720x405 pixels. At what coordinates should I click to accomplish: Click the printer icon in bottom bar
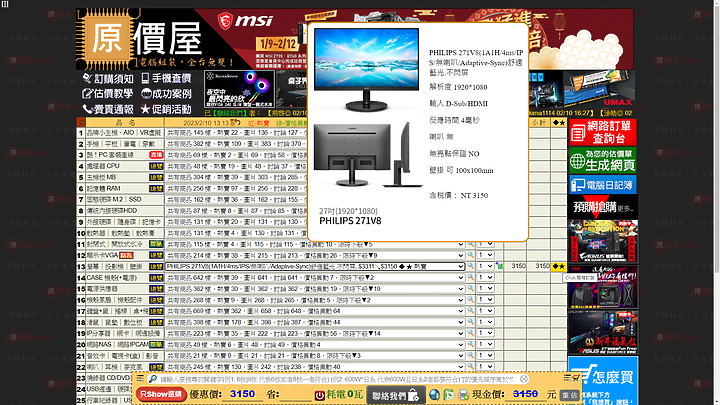click(463, 394)
